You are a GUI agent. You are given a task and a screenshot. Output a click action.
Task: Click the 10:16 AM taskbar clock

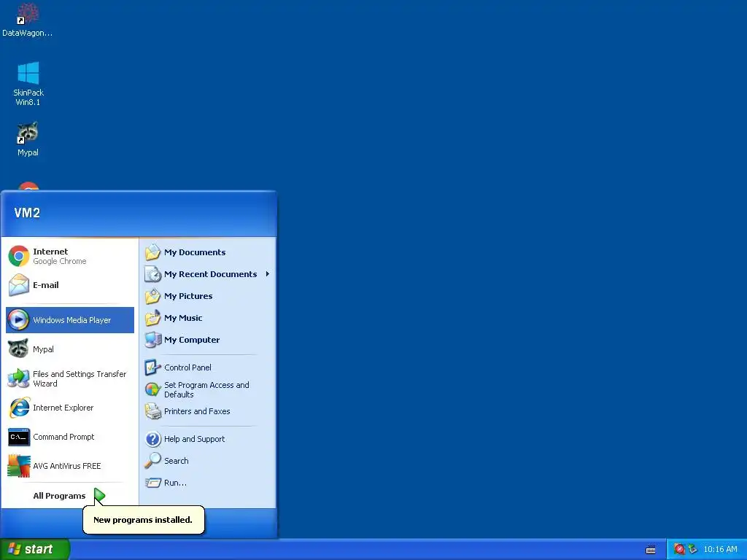tap(720, 549)
